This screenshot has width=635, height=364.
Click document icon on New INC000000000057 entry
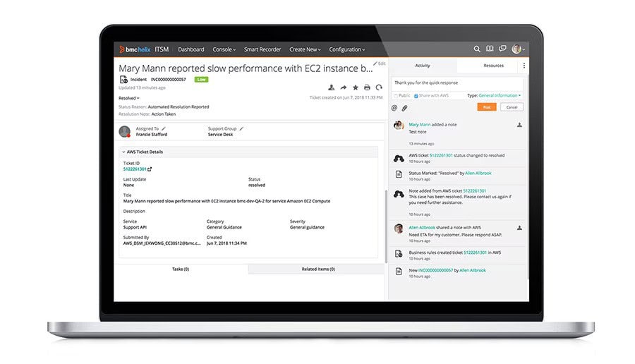point(399,272)
